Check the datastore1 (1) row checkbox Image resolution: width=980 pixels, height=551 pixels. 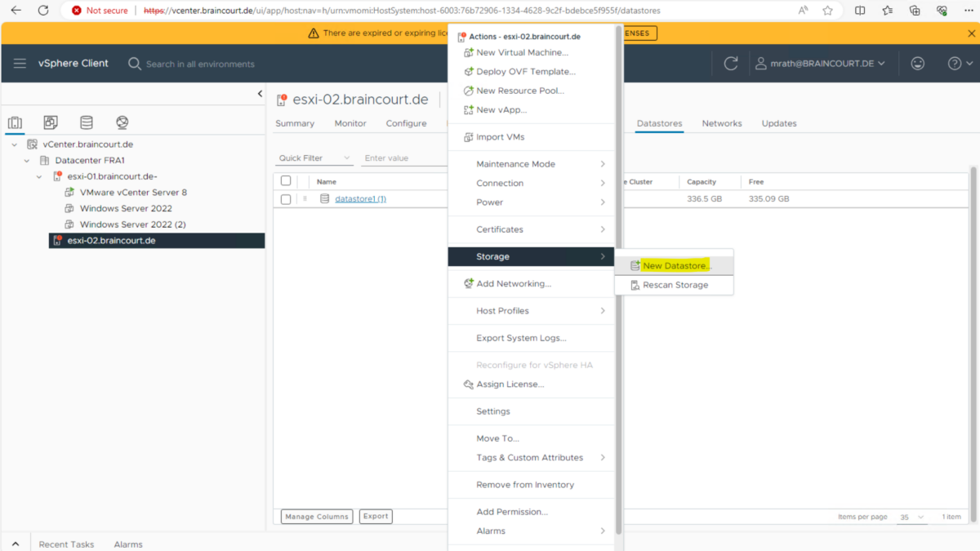tap(286, 199)
